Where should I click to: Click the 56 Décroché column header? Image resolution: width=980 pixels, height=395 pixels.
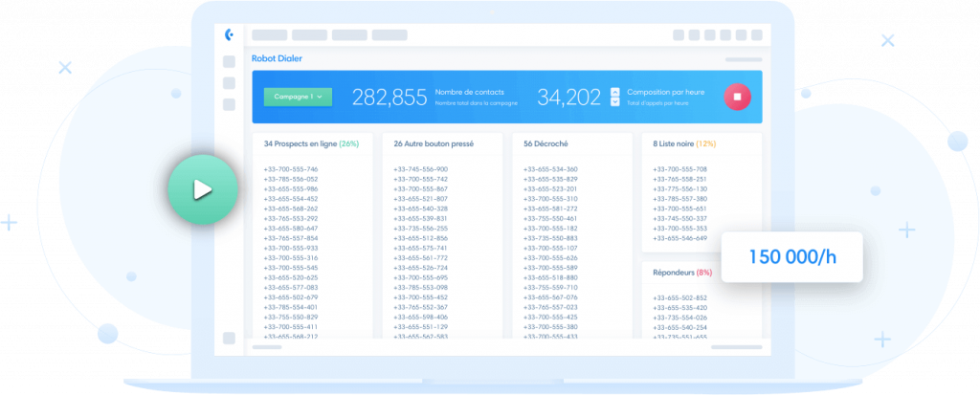point(546,143)
